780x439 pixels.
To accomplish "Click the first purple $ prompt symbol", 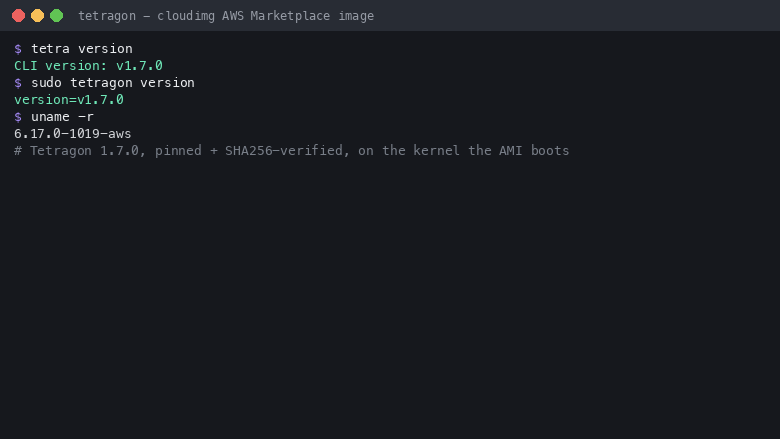I will pos(18,49).
